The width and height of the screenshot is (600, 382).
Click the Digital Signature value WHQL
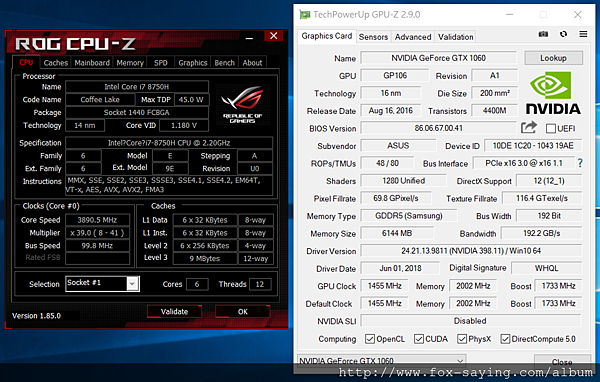(546, 268)
